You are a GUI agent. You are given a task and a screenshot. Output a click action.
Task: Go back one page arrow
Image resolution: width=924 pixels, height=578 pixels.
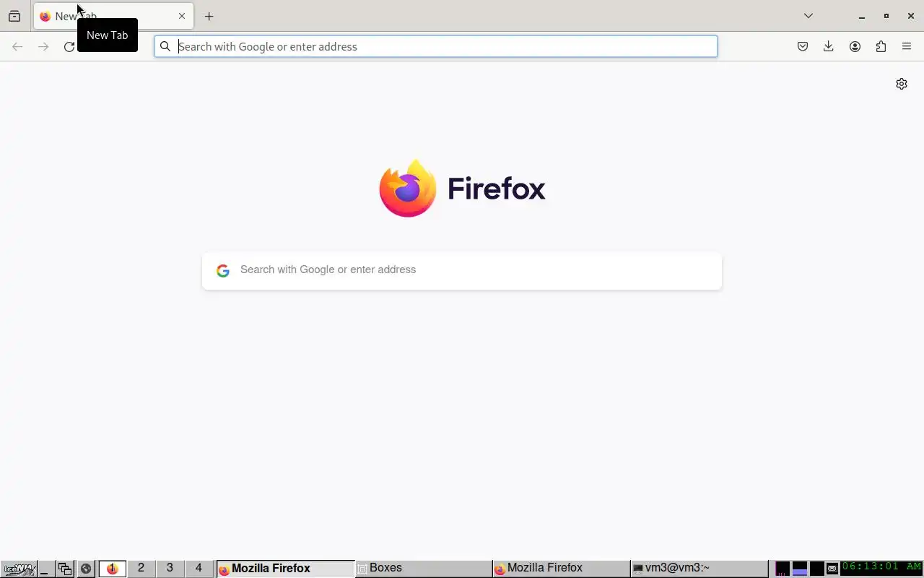(x=17, y=46)
